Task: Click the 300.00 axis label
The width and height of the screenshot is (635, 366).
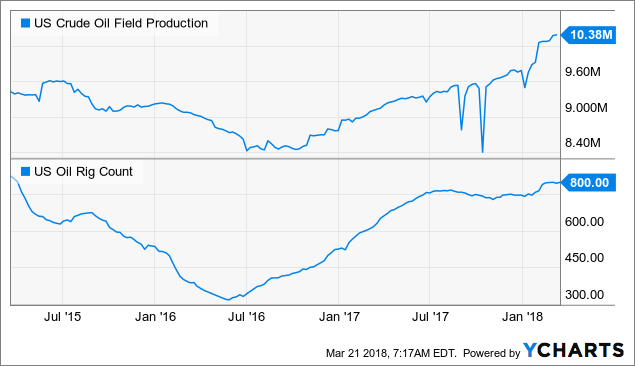Action: (584, 294)
